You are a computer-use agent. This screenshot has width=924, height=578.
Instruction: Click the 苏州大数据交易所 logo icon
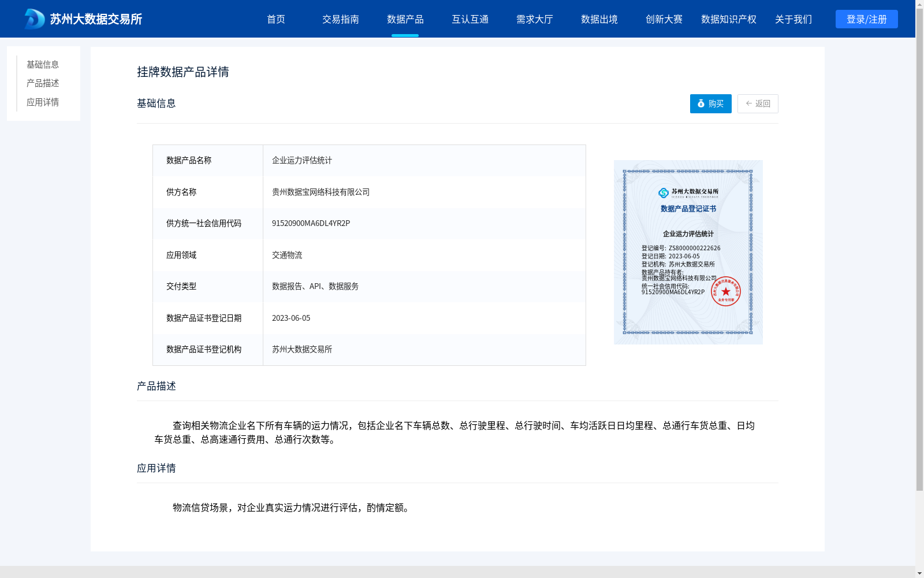34,19
